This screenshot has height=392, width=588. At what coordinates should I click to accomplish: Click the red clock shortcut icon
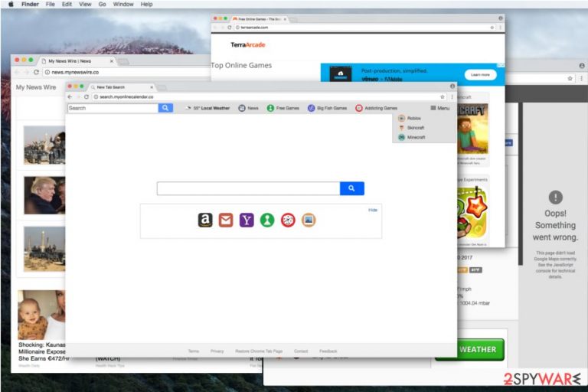[288, 220]
